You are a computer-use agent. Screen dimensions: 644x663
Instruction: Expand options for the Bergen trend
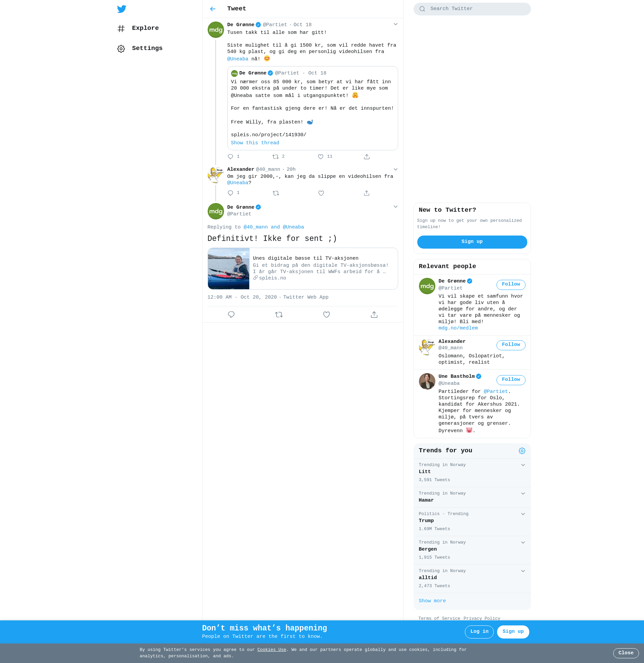523,543
